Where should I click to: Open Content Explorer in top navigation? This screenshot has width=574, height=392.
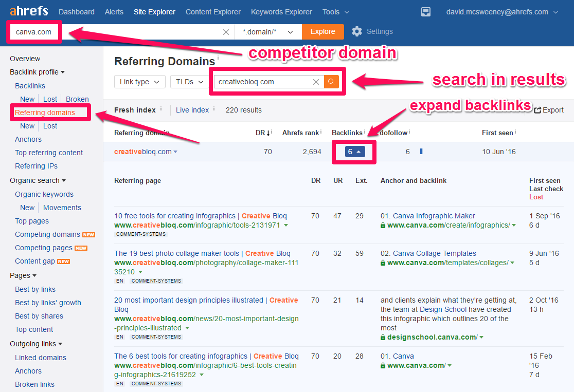coord(213,12)
